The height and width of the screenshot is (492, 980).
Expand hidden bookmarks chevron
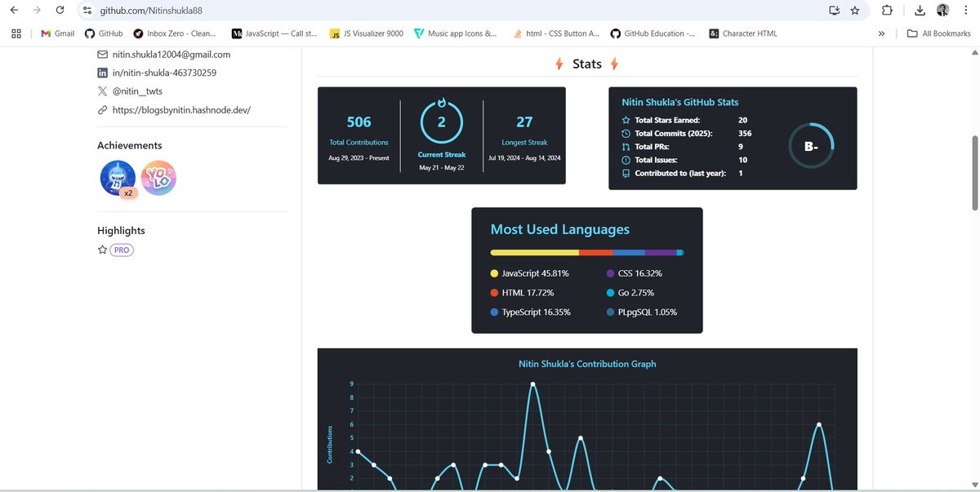pyautogui.click(x=881, y=33)
